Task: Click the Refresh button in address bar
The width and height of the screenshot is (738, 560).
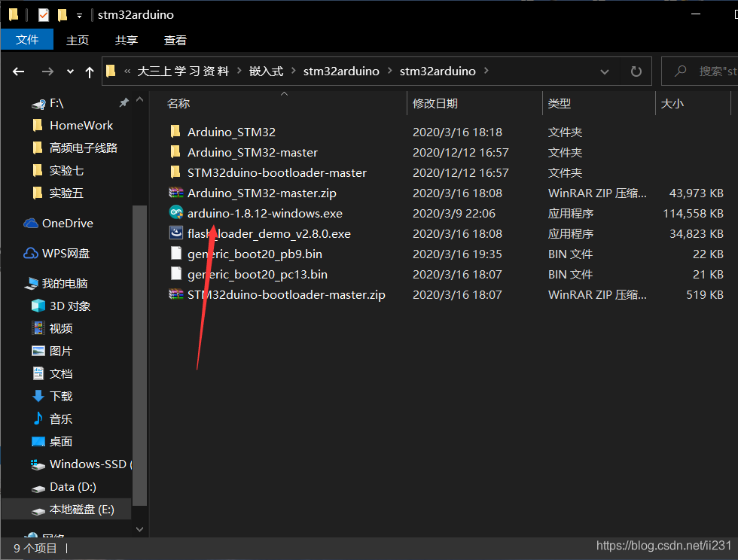Action: click(x=636, y=72)
